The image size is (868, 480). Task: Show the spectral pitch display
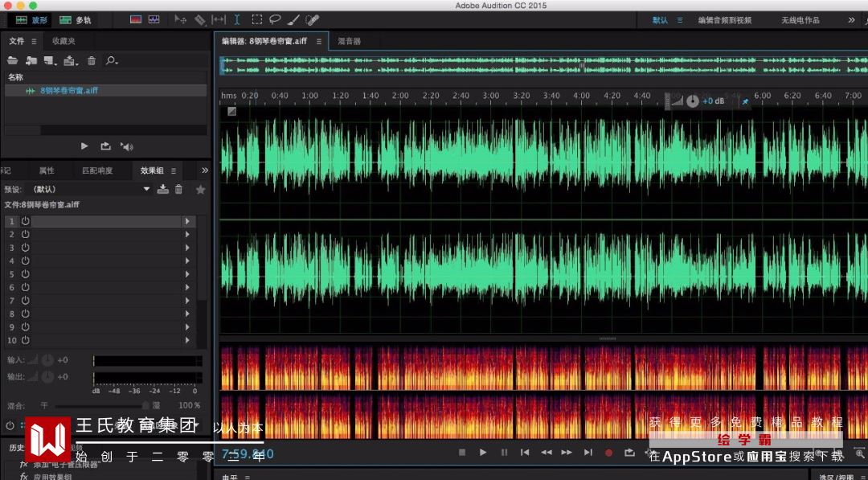pos(154,19)
